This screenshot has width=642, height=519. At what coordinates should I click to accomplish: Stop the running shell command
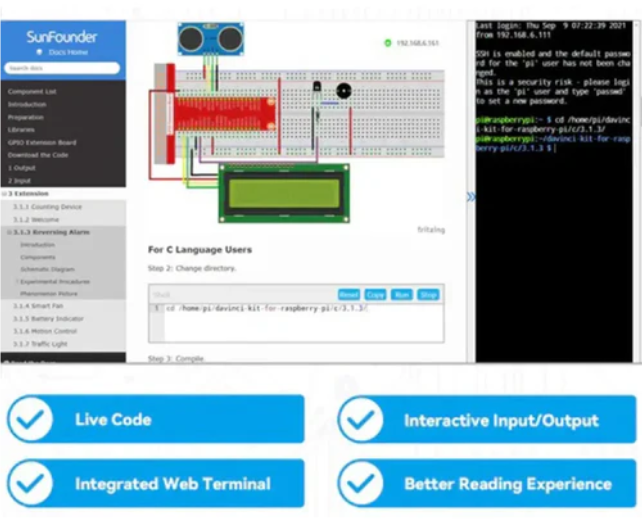point(428,295)
